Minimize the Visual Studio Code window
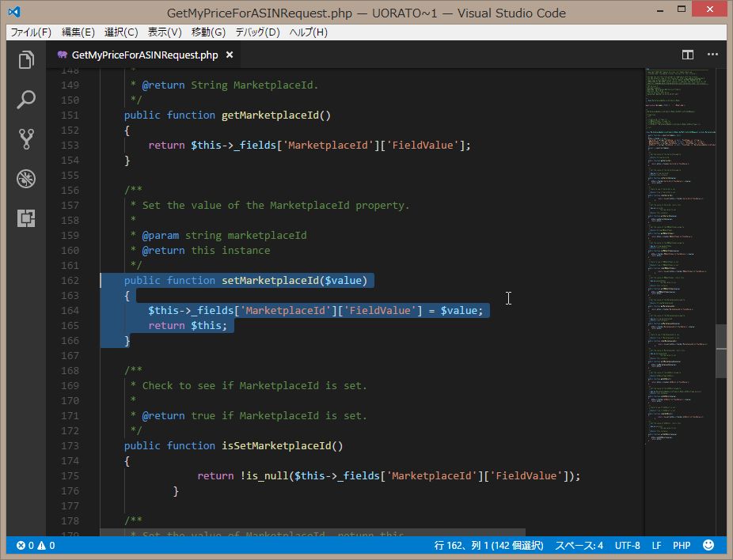Viewport: 733px width, 560px height. [x=660, y=9]
